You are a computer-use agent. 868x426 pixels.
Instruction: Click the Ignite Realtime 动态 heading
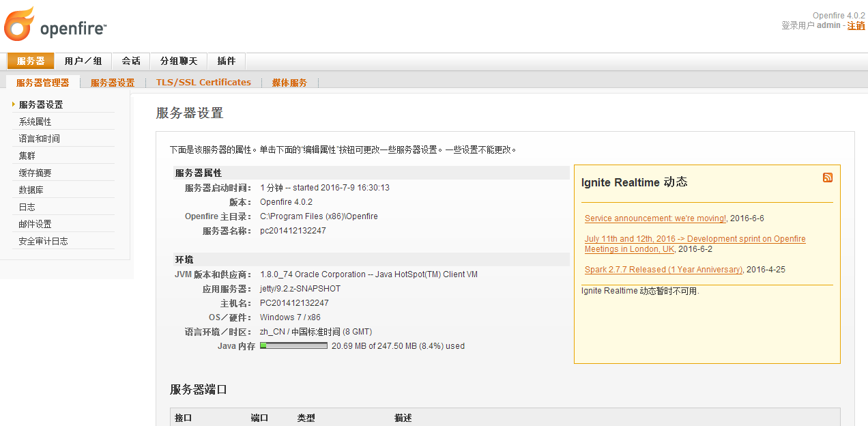(x=634, y=182)
